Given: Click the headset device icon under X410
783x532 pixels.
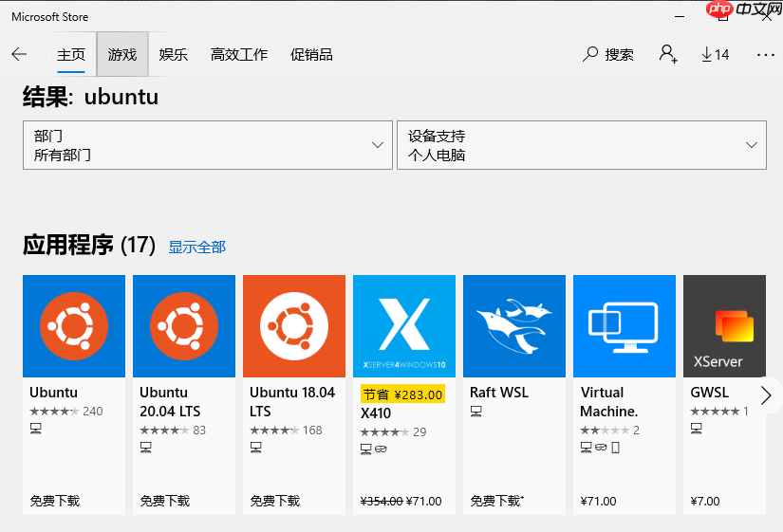Looking at the screenshot, I should pyautogui.click(x=381, y=449).
